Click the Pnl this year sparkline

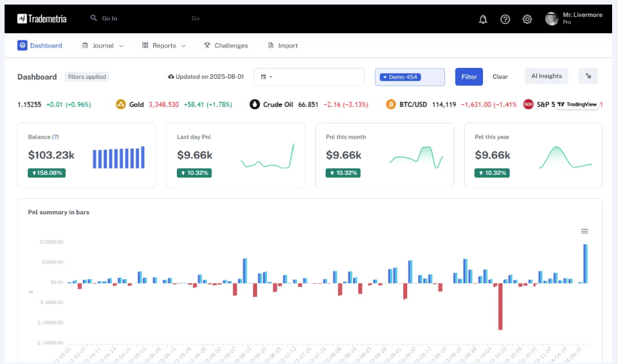point(565,158)
